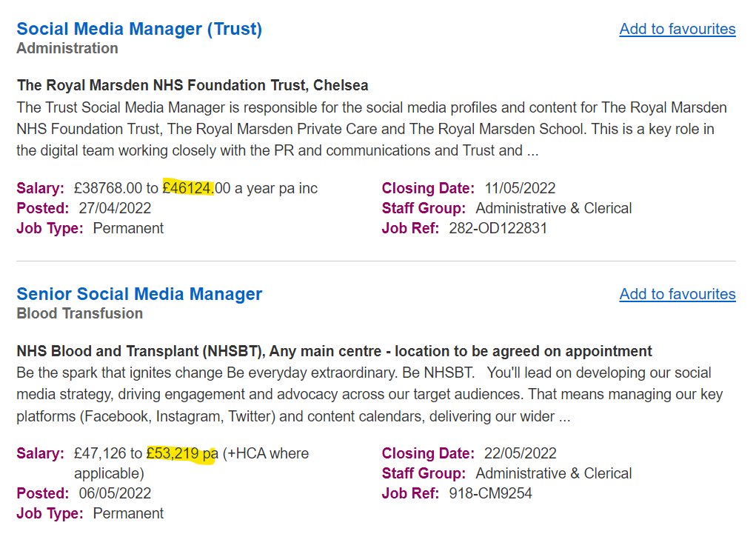Image resolution: width=756 pixels, height=534 pixels.
Task: Add the Social Media Manager (Trust) job to favourites
Action: (x=677, y=29)
